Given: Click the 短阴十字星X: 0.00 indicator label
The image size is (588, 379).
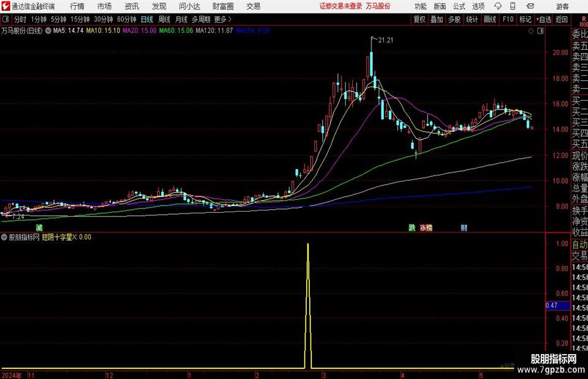Looking at the screenshot, I should pyautogui.click(x=67, y=237).
